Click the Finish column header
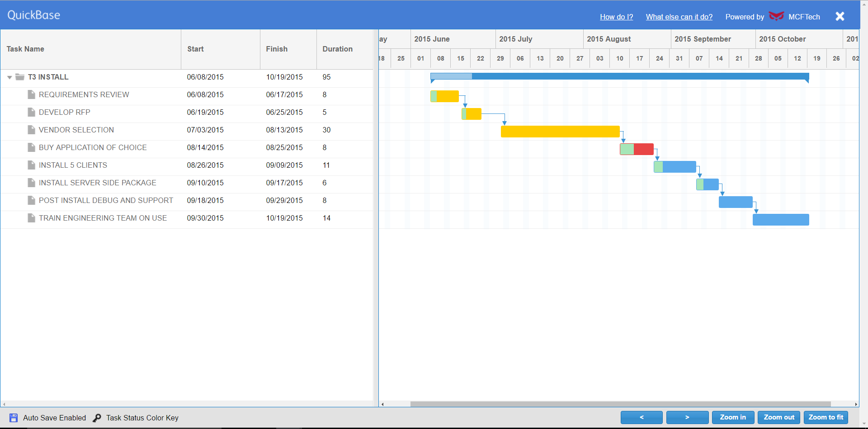This screenshot has width=868, height=429. [288, 49]
